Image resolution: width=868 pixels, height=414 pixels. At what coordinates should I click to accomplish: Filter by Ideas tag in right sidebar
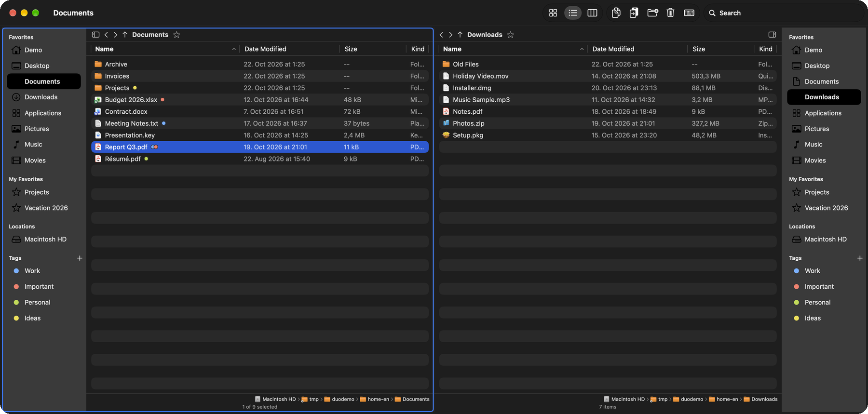click(x=824, y=318)
